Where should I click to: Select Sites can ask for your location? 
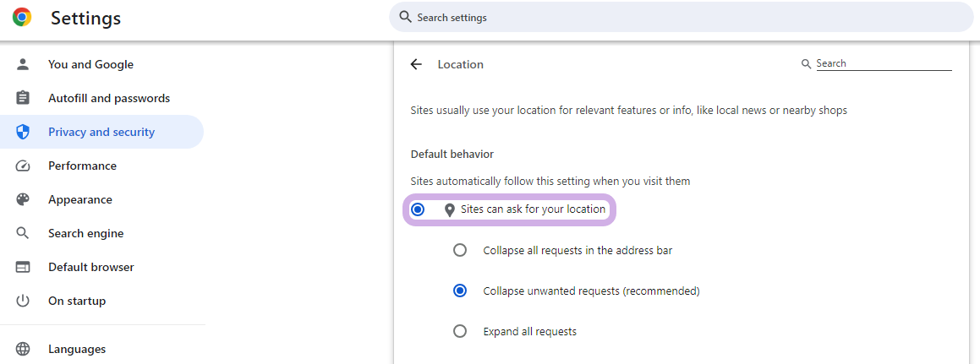tap(418, 209)
